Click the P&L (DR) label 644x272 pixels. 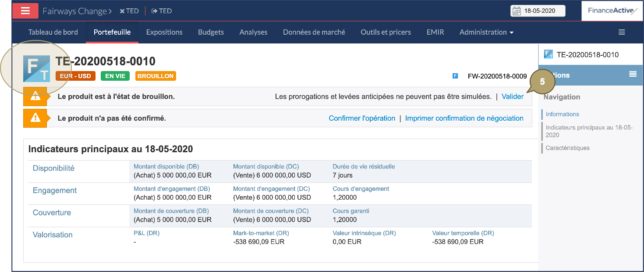(x=147, y=233)
